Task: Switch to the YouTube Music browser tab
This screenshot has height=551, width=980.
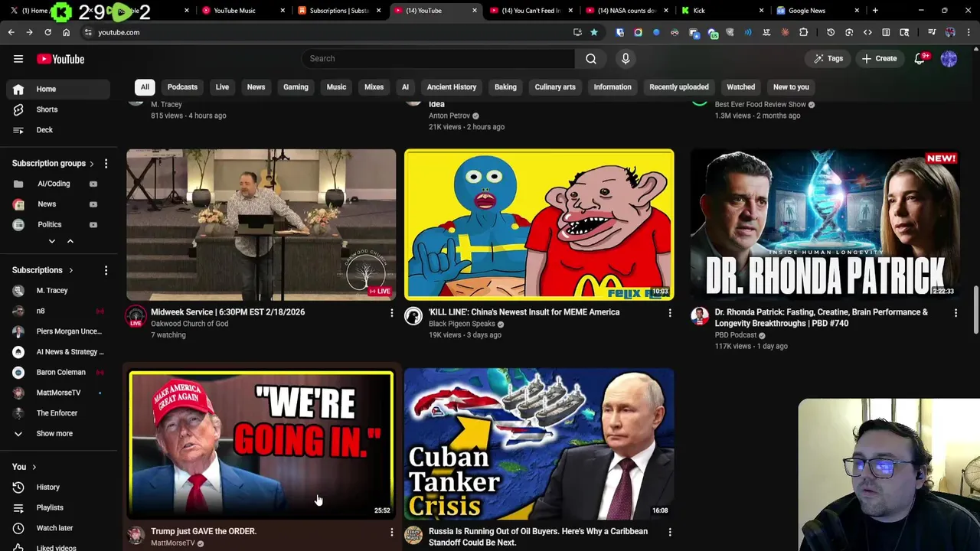Action: tap(242, 11)
